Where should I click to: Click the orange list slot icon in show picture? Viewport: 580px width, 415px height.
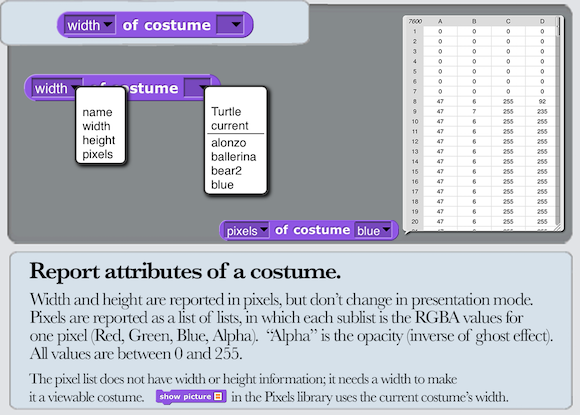coord(218,397)
